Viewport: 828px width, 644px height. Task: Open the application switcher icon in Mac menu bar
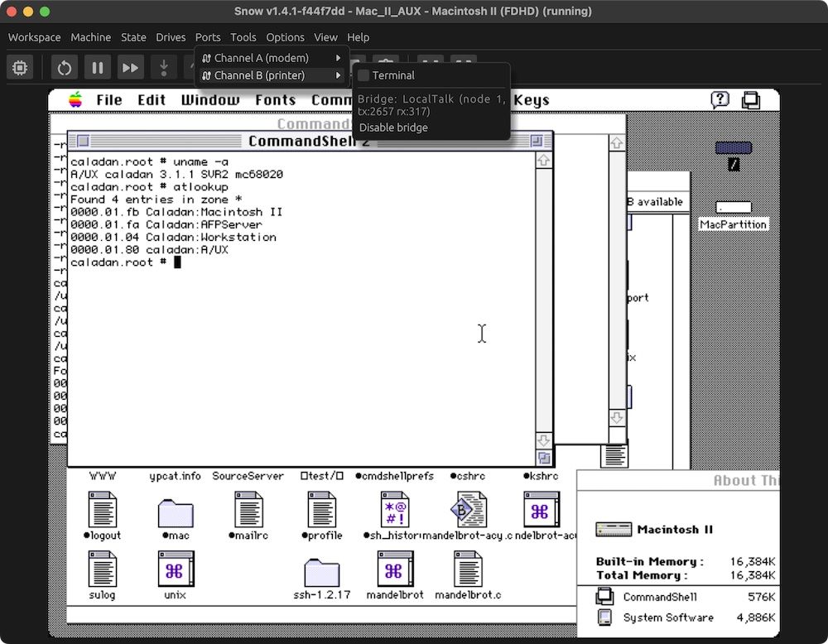751,100
